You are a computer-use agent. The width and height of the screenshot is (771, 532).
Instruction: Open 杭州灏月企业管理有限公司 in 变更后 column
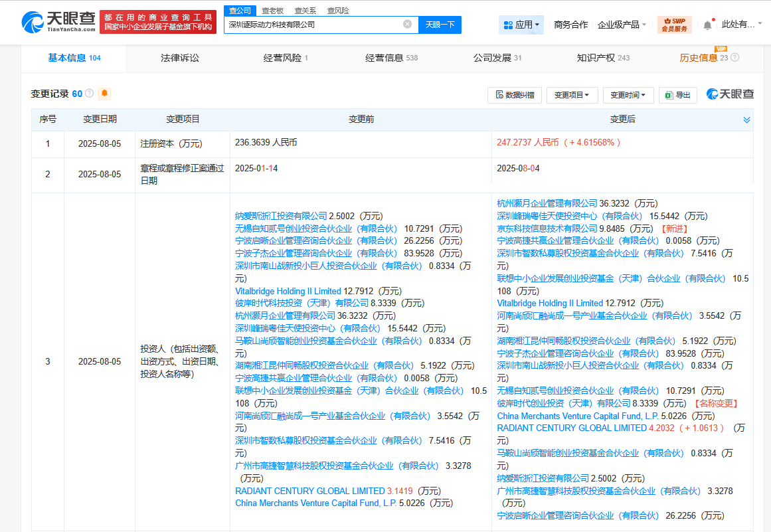click(x=547, y=203)
